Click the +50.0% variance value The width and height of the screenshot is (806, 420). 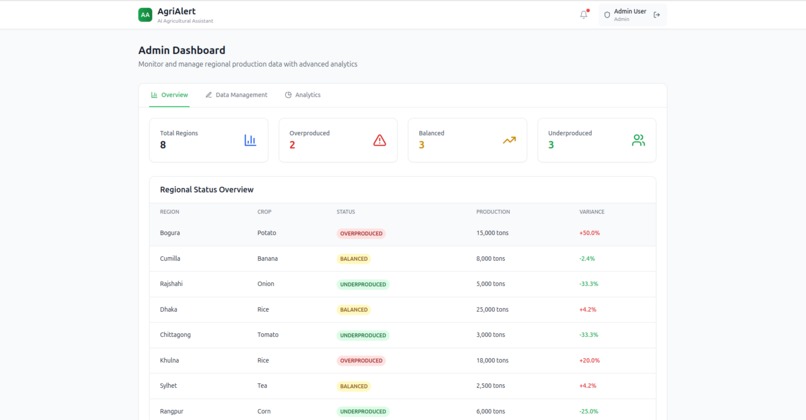589,233
